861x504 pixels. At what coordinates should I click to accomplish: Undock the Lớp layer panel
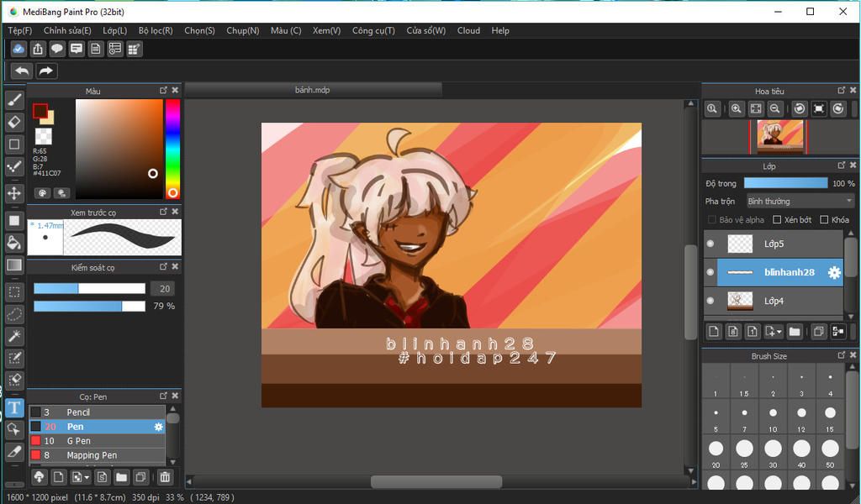841,165
